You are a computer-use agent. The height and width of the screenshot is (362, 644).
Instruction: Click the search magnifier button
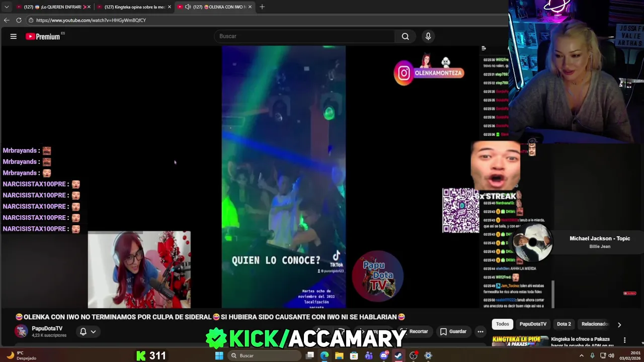click(405, 36)
